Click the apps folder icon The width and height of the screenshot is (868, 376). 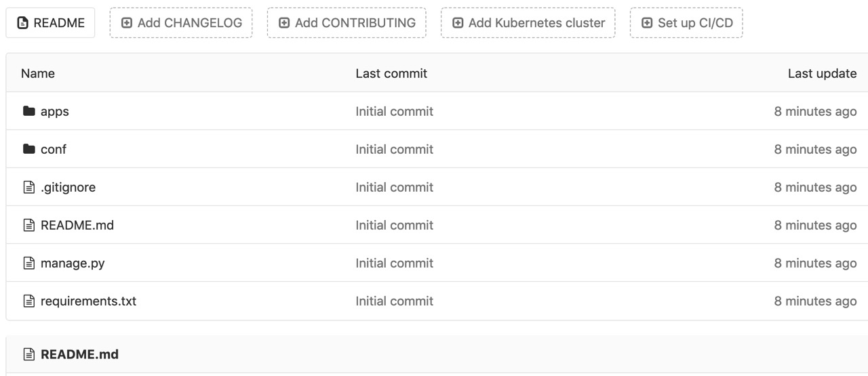28,111
